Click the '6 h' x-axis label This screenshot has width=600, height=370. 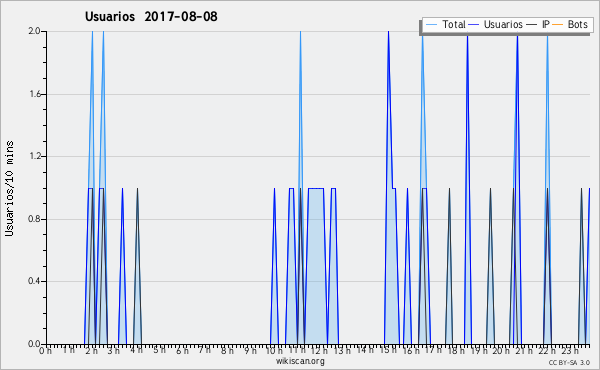182,350
